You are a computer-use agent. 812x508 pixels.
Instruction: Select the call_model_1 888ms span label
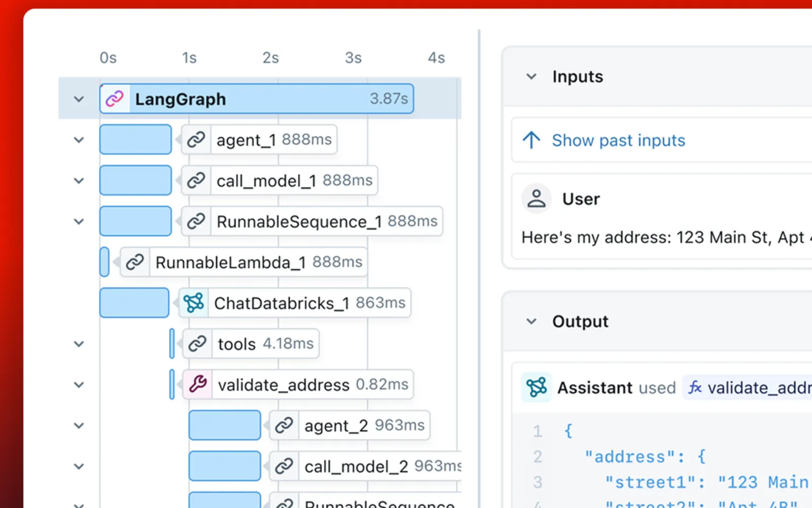coord(280,180)
